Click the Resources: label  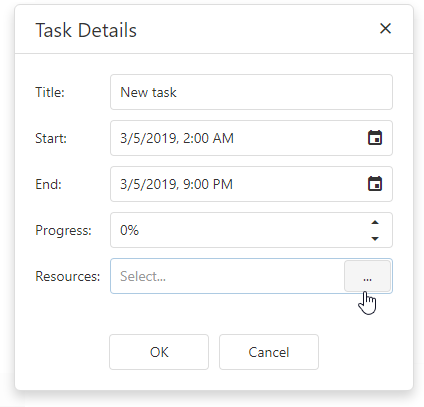pyautogui.click(x=68, y=276)
